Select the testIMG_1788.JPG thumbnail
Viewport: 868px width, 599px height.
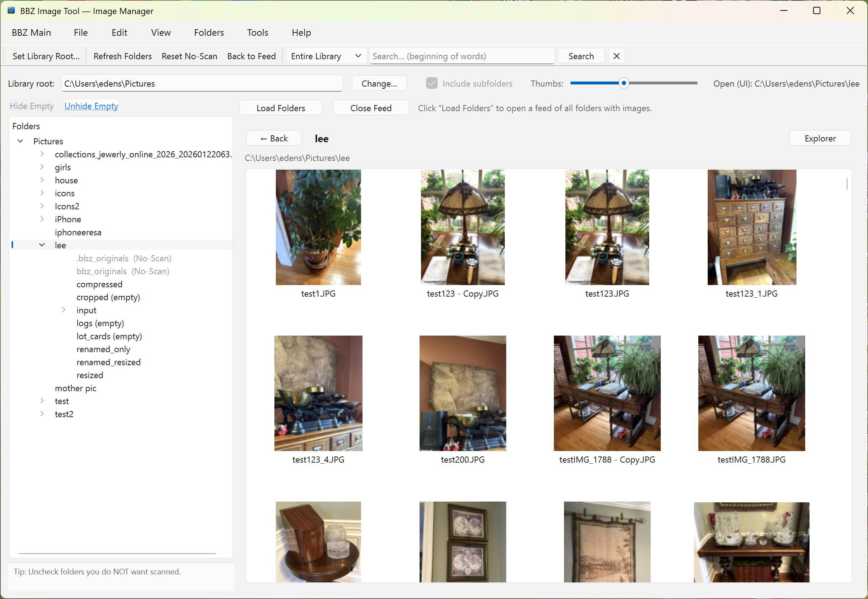752,393
